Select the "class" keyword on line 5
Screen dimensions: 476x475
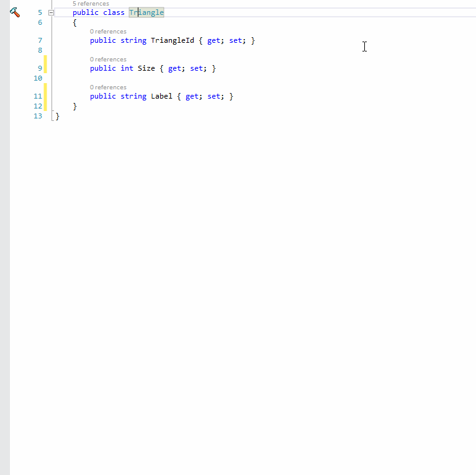[114, 12]
